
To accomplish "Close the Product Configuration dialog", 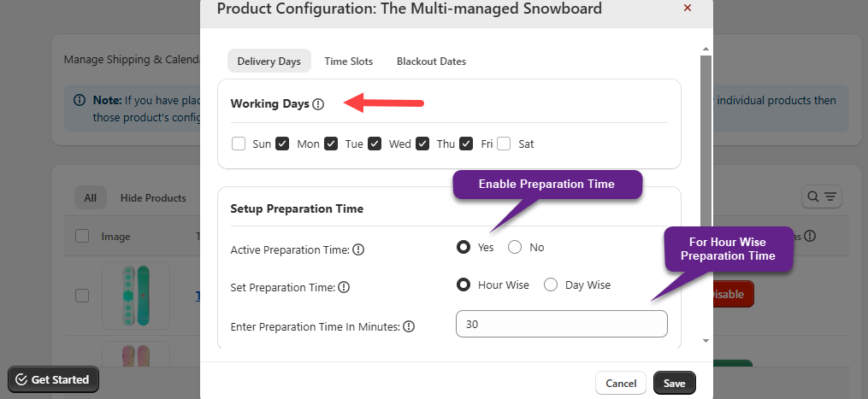I will (688, 8).
